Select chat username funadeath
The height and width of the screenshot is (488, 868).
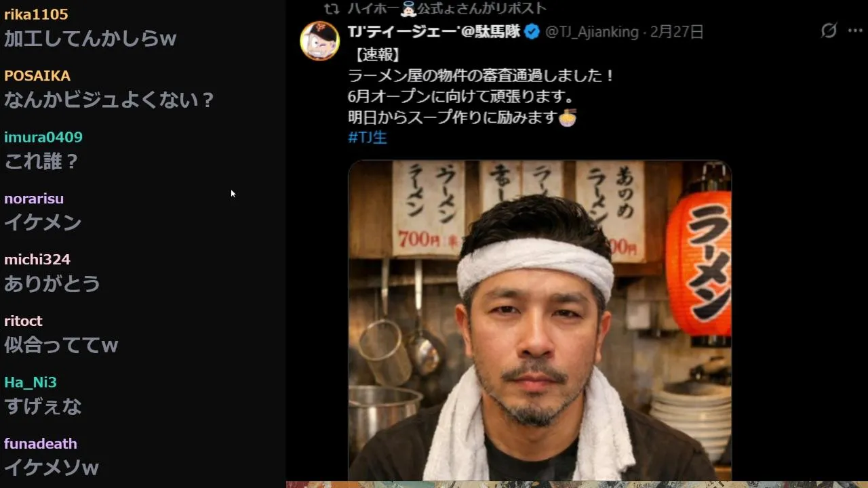coord(41,443)
